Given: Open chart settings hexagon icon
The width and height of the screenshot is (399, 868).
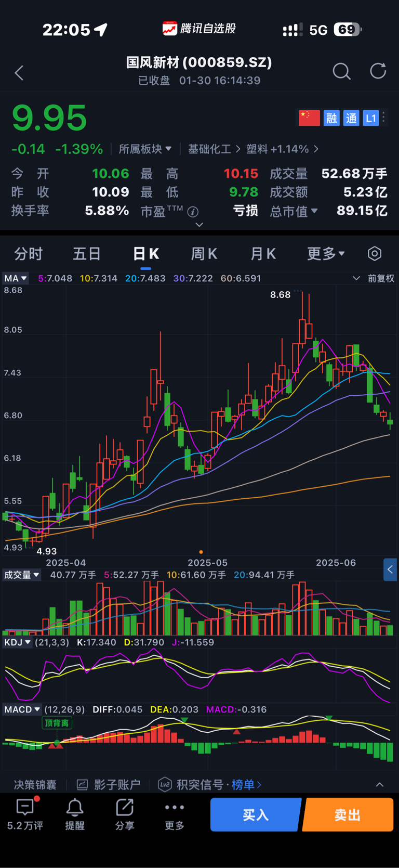Looking at the screenshot, I should [x=375, y=254].
